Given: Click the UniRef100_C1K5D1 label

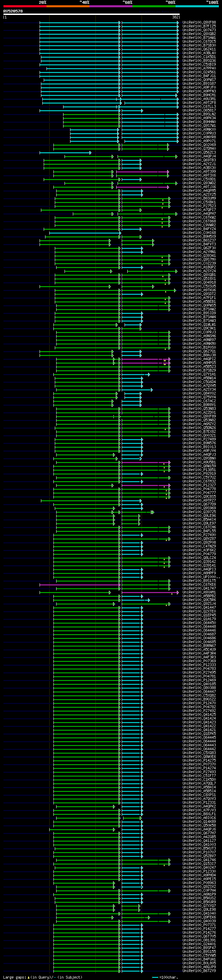Looking at the screenshot, I should pos(199,57).
